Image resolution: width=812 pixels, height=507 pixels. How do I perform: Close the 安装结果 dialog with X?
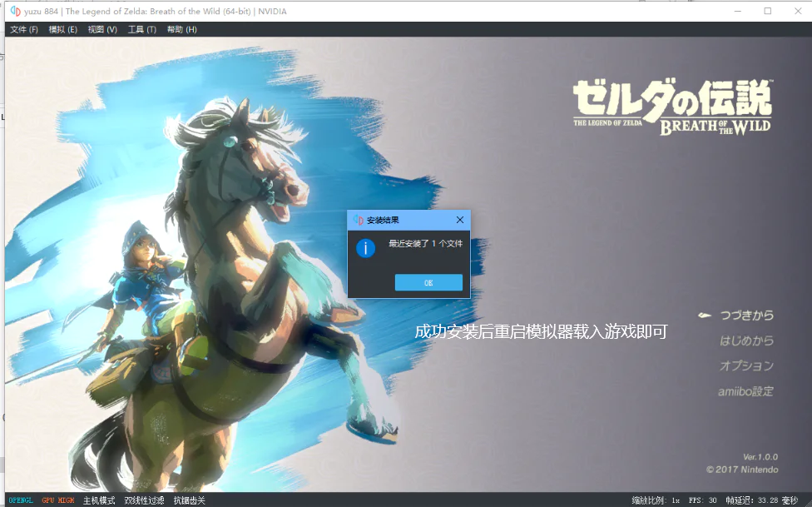coord(460,220)
